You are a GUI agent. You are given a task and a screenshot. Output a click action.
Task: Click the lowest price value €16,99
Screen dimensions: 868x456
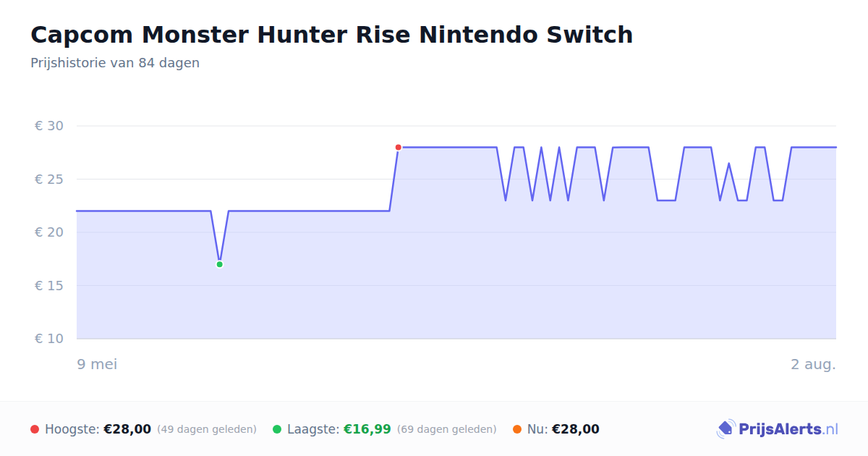pos(367,429)
